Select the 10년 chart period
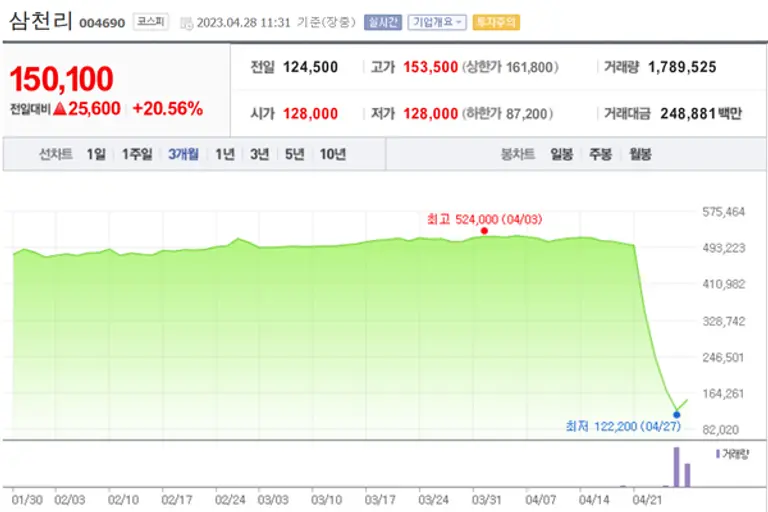768x512 pixels. (x=332, y=154)
